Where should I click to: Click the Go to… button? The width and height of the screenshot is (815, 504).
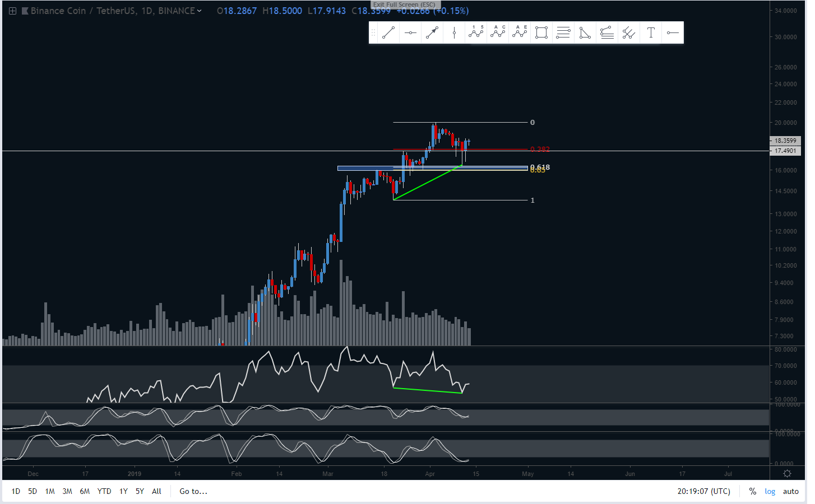coord(193,491)
